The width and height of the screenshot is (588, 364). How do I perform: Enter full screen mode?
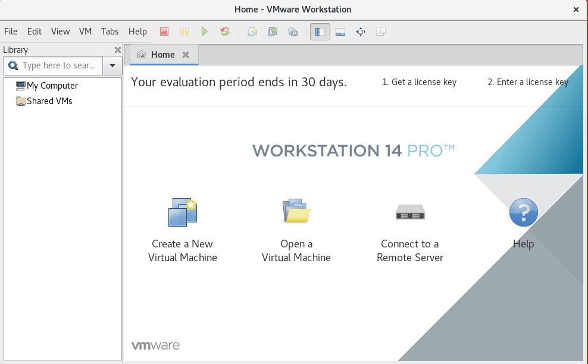pos(360,32)
